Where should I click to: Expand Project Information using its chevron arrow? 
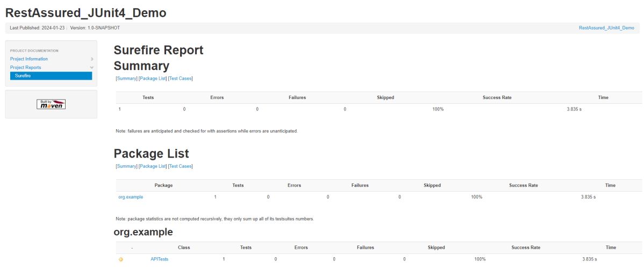(x=92, y=59)
